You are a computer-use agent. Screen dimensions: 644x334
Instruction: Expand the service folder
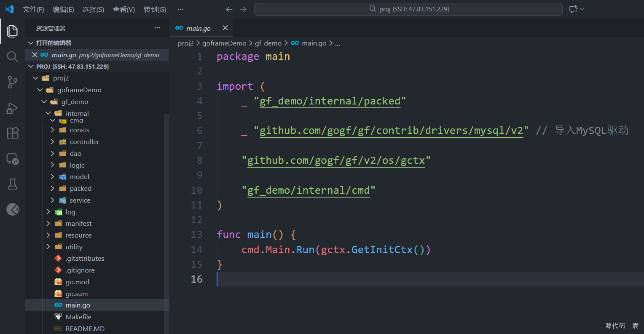click(x=52, y=200)
